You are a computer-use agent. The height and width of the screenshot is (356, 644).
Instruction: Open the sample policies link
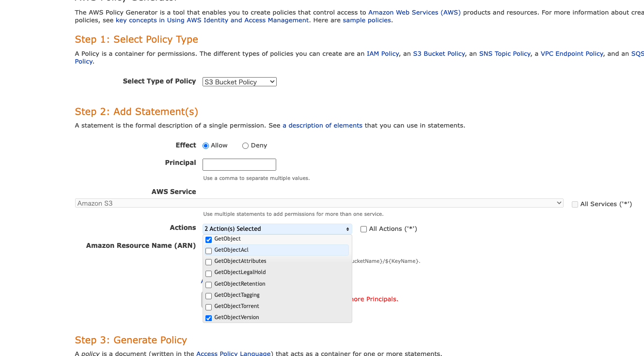[x=367, y=20]
